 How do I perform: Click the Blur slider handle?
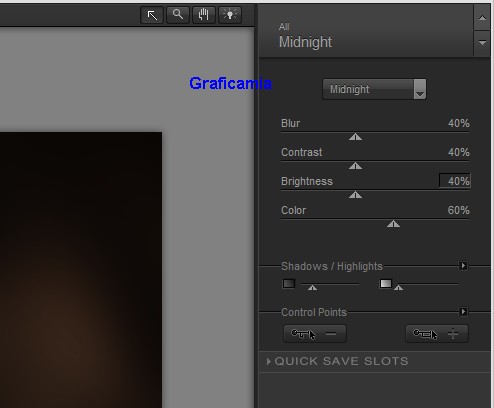pos(355,137)
